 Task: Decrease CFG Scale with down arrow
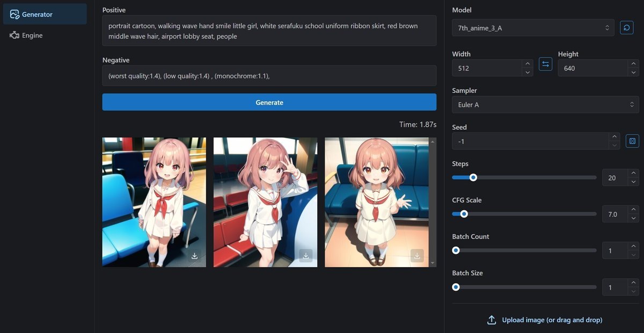633,218
